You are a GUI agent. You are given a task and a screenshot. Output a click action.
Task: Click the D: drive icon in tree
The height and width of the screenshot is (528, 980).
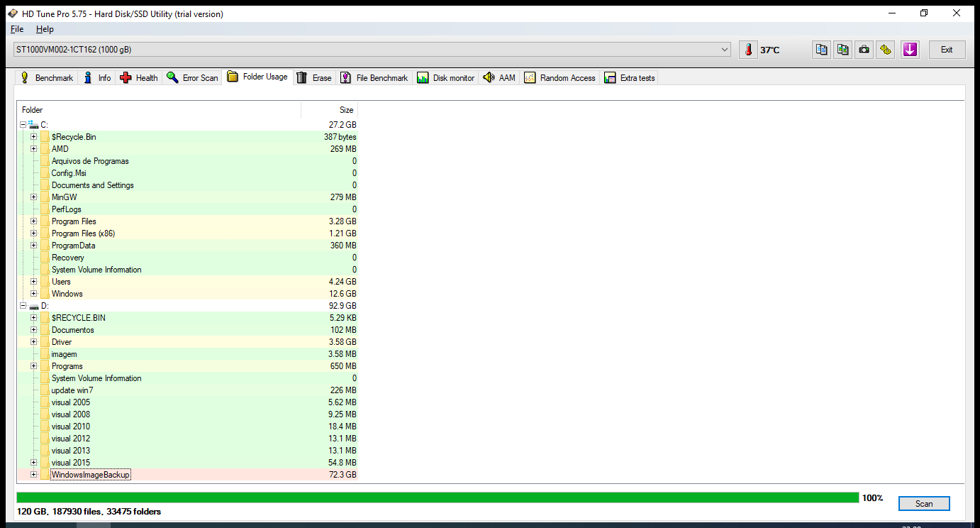33,306
